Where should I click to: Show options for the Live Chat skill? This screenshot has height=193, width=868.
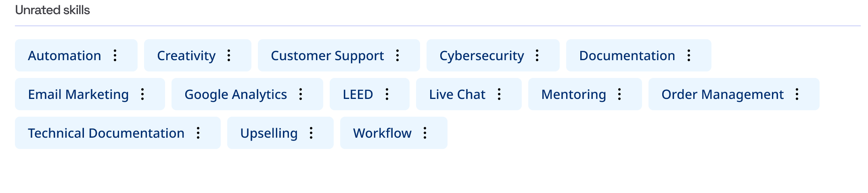[x=499, y=94]
